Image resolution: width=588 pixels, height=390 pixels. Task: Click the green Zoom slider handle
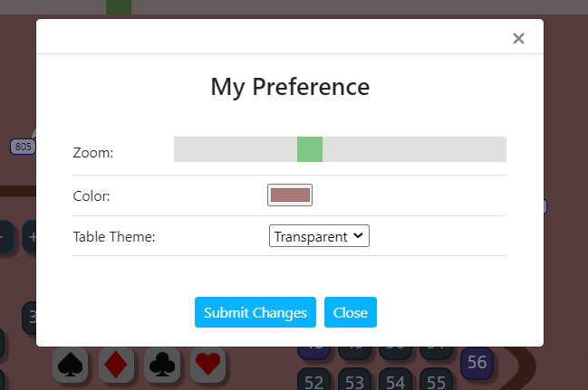(x=310, y=149)
